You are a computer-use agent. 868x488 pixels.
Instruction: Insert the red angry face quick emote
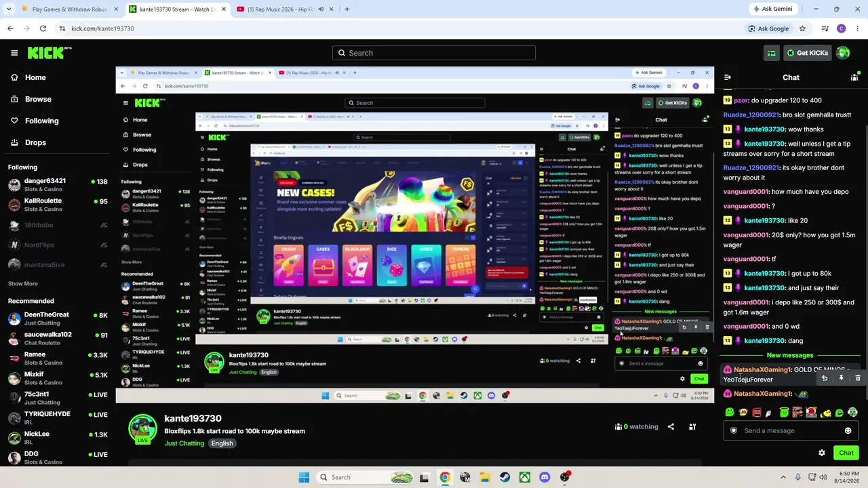click(x=757, y=412)
